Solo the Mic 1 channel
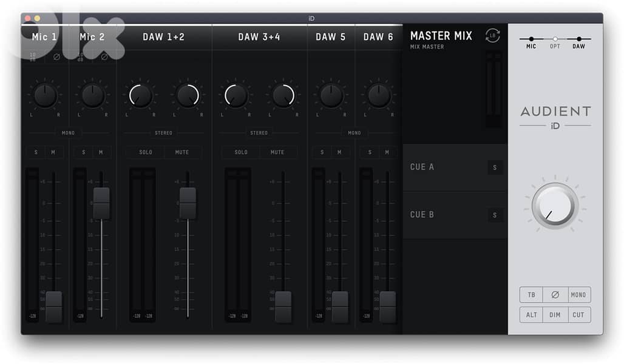The height and width of the screenshot is (364, 624). coord(36,152)
